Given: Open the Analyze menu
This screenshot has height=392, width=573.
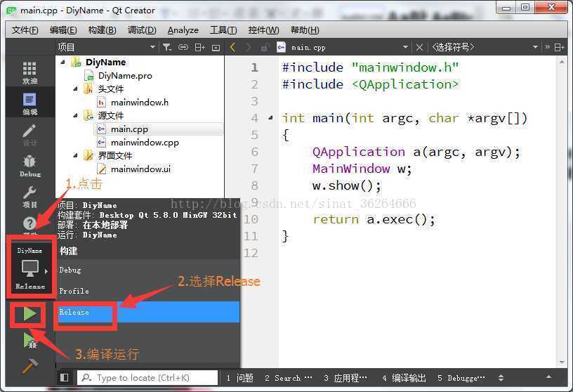Looking at the screenshot, I should 183,30.
